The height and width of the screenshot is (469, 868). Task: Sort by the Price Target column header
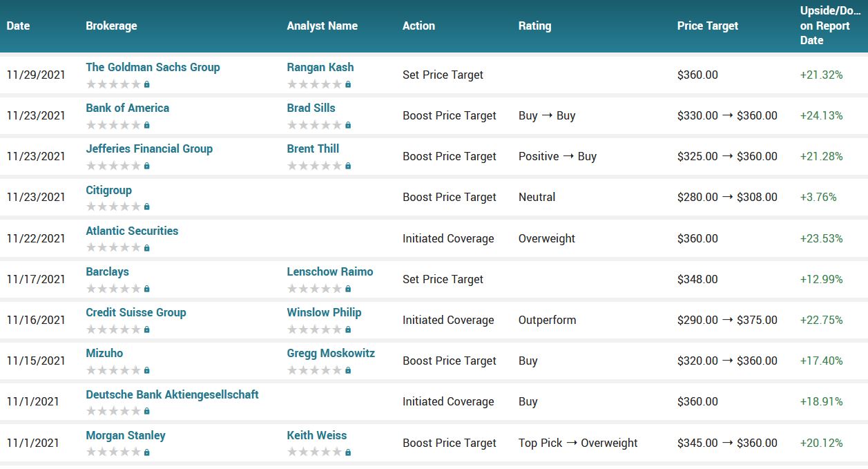coord(708,26)
